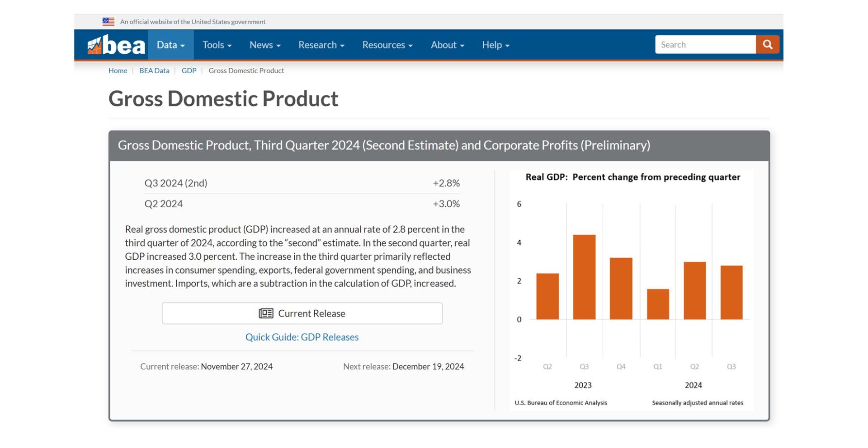The width and height of the screenshot is (868, 448).
Task: Click the US flag icon
Action: [108, 22]
